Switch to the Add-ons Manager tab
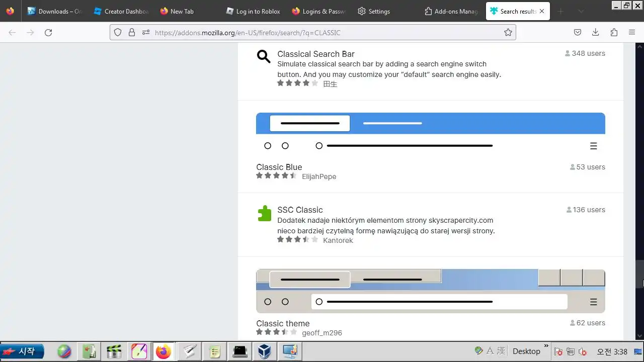Viewport: 644px width, 362px height. [x=451, y=11]
